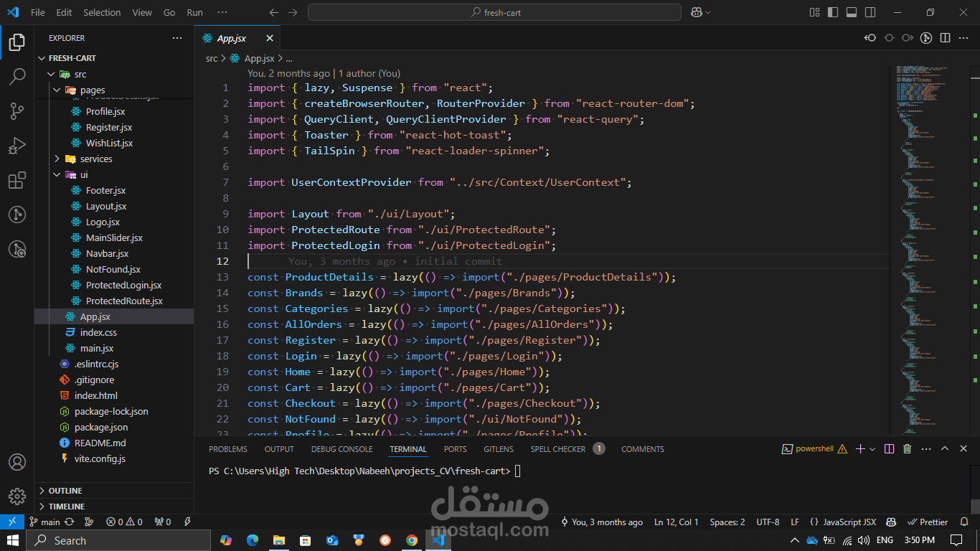Maximize the panel size with chevron
Screen dimensions: 980x551
click(x=945, y=449)
